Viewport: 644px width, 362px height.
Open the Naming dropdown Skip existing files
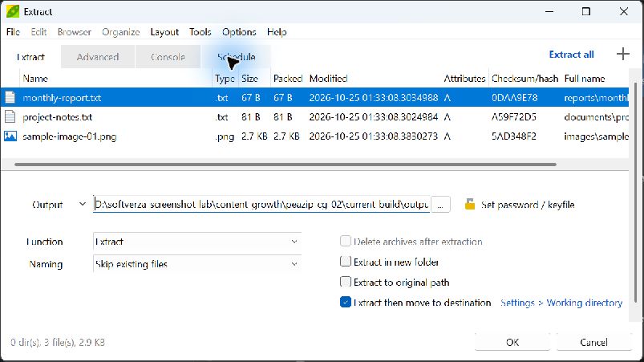(x=197, y=264)
